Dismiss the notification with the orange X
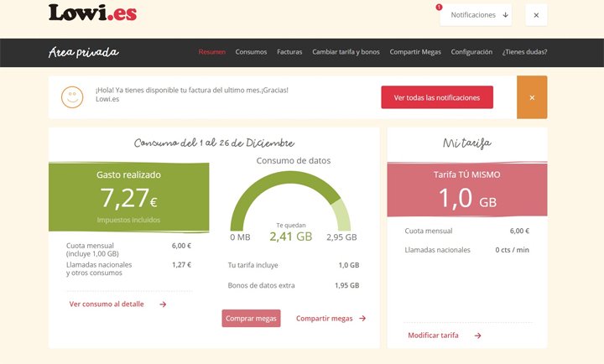Image resolution: width=604 pixels, height=364 pixels. click(532, 97)
